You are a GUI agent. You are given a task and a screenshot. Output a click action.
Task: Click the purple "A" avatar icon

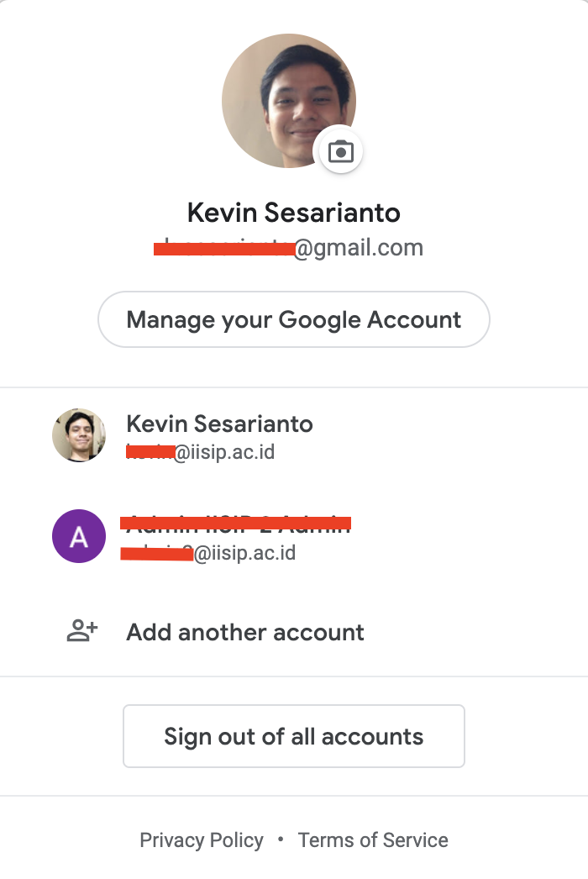(79, 536)
